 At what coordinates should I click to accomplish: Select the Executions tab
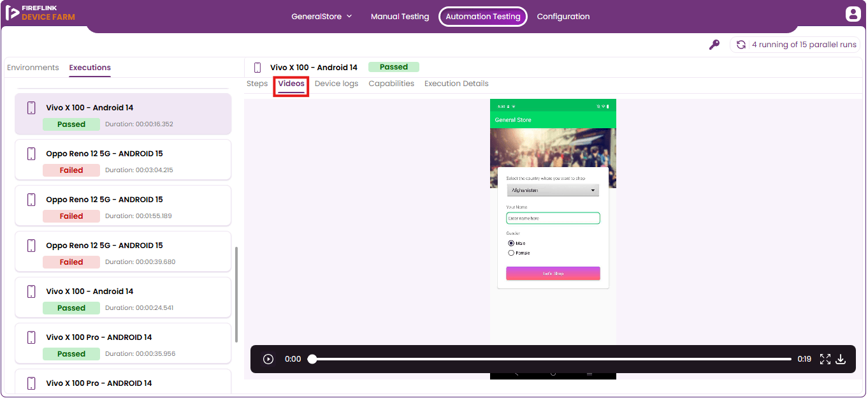click(x=90, y=68)
